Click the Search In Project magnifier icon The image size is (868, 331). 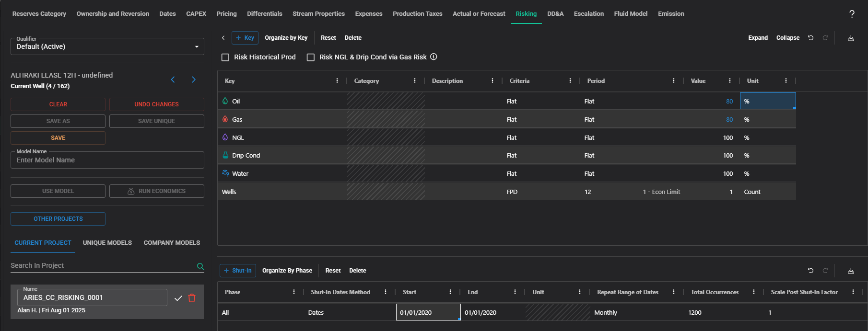(200, 266)
